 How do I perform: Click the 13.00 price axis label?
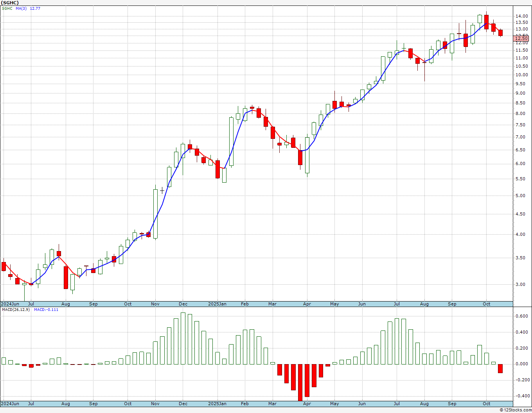(521, 29)
